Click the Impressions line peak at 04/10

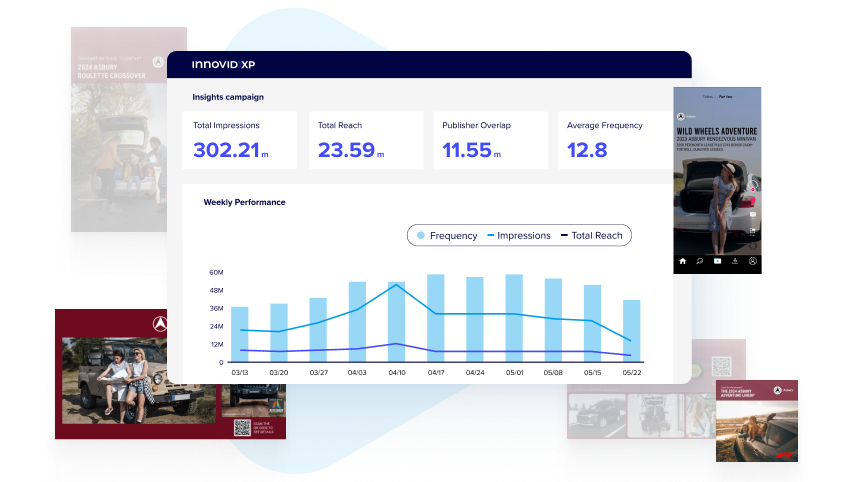(396, 284)
